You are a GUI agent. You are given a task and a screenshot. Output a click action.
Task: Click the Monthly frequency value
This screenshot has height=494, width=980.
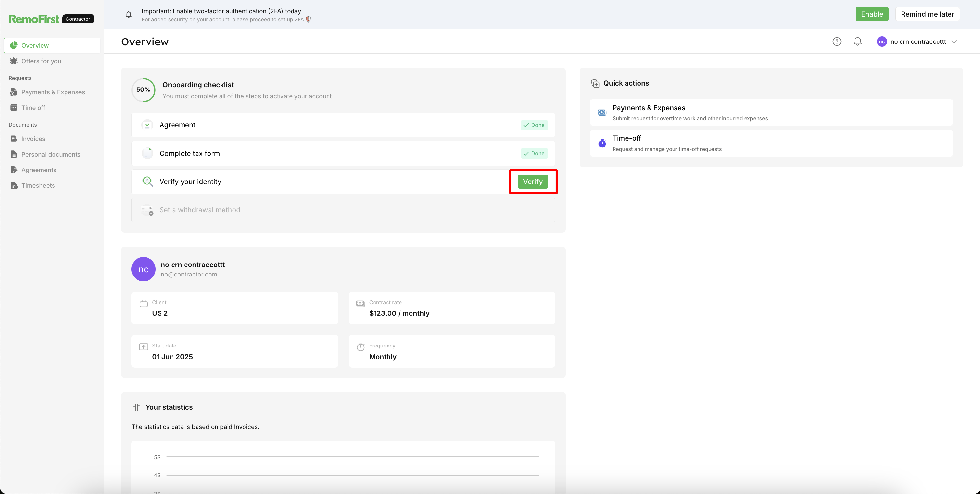(383, 357)
